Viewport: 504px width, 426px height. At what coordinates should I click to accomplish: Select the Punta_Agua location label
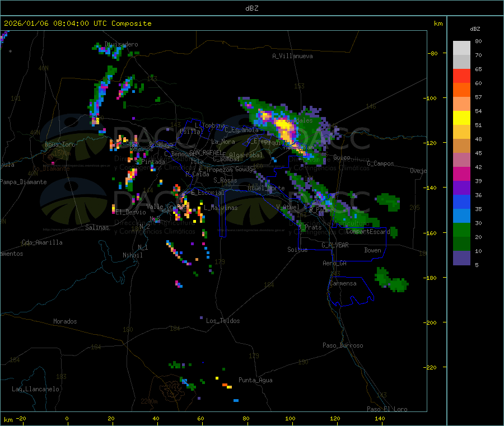pos(255,381)
